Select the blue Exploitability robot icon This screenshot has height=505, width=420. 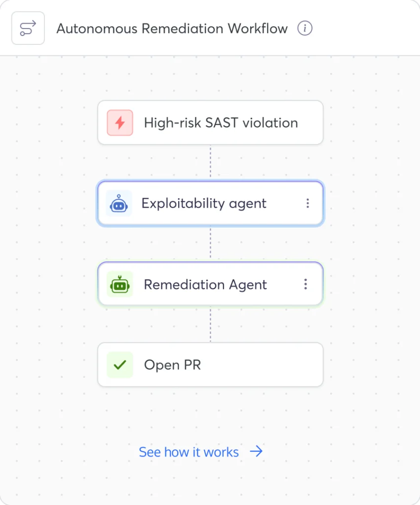coord(119,203)
